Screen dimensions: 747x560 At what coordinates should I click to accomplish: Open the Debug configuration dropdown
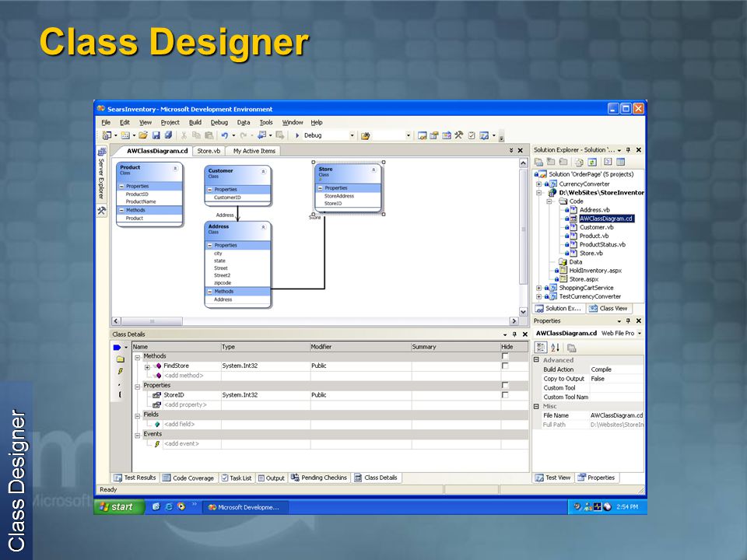click(x=352, y=135)
